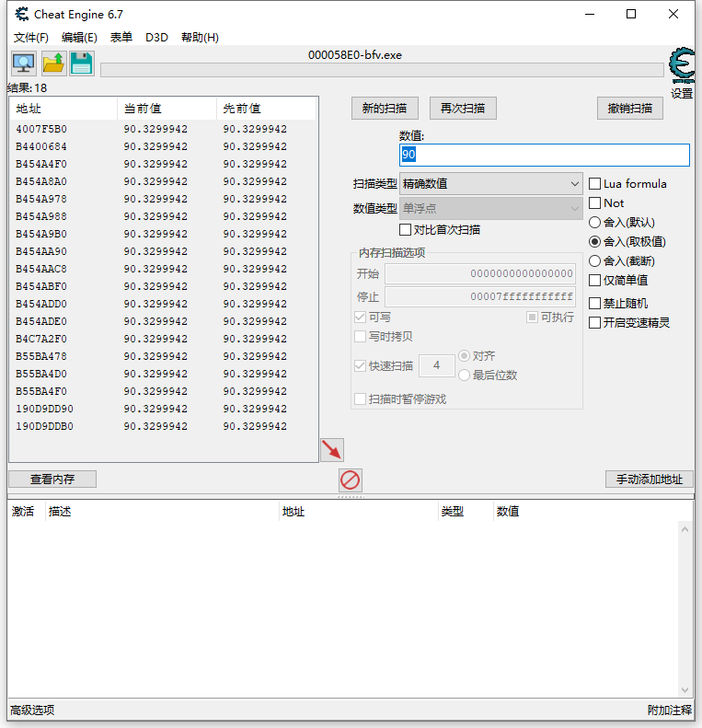This screenshot has height=728, width=702.
Task: Select result row address 190D9DD90
Action: pyautogui.click(x=164, y=409)
